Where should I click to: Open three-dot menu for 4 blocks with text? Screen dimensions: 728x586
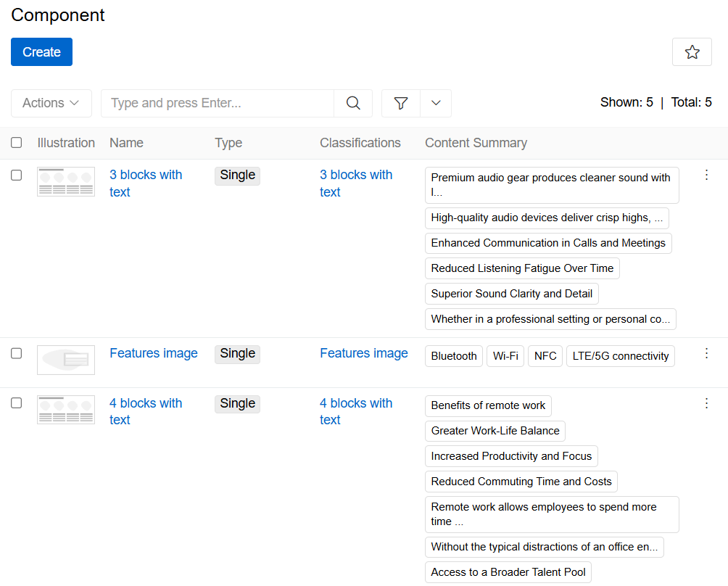[x=707, y=403]
